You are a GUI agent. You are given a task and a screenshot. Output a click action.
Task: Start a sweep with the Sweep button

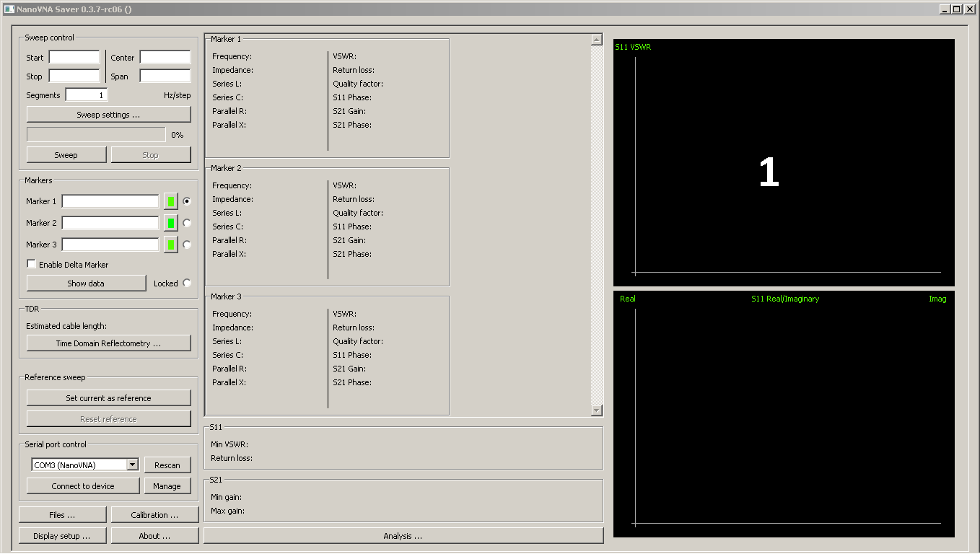tap(66, 154)
